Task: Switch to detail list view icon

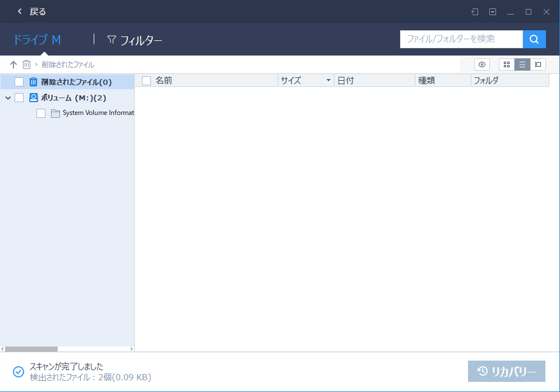Action: [522, 64]
